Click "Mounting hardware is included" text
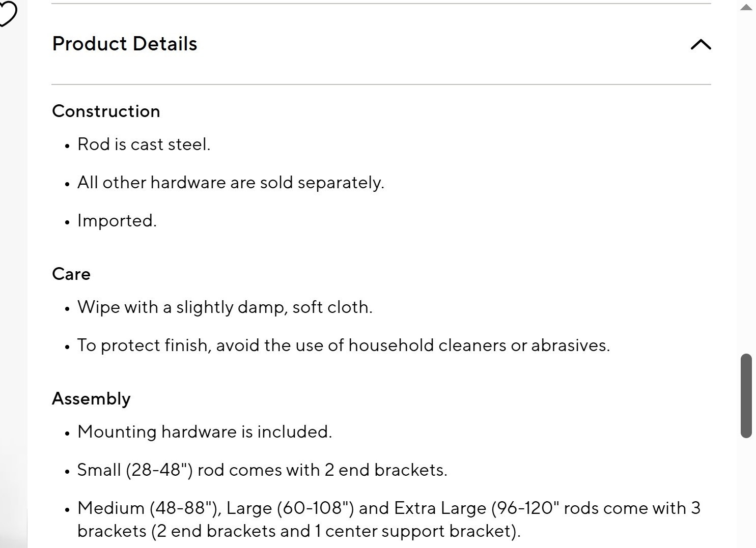Image resolution: width=756 pixels, height=548 pixels. (204, 432)
